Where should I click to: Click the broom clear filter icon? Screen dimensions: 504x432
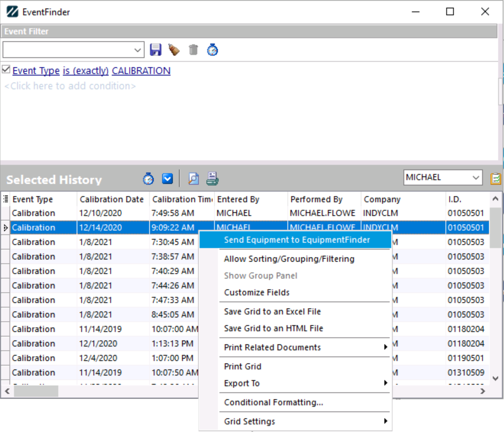(x=174, y=50)
